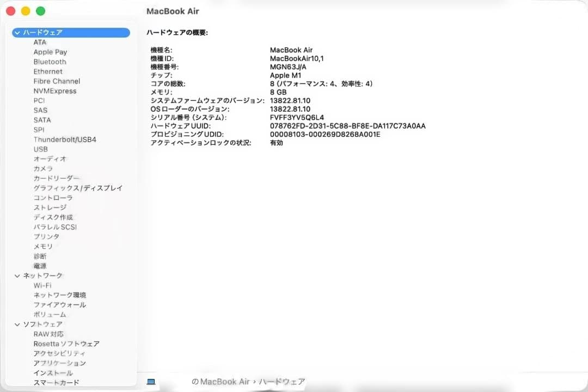The width and height of the screenshot is (588, 392).
Task: Select メモリ in the sidebar list
Action: 43,247
